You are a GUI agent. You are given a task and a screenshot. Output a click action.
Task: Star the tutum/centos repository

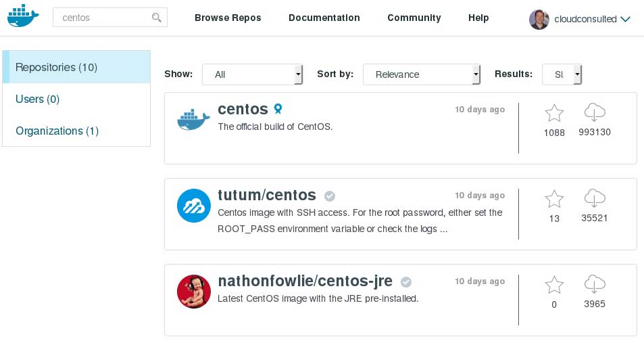(554, 199)
